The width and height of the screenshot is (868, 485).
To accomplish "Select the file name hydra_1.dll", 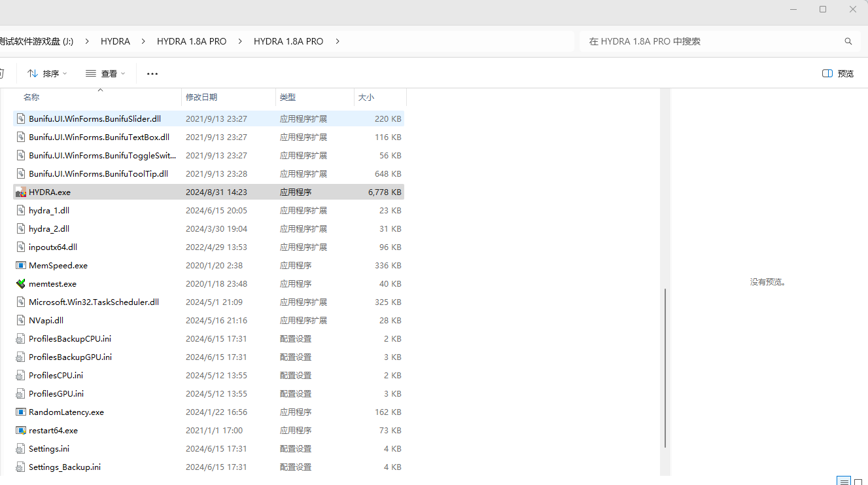I will pos(49,211).
